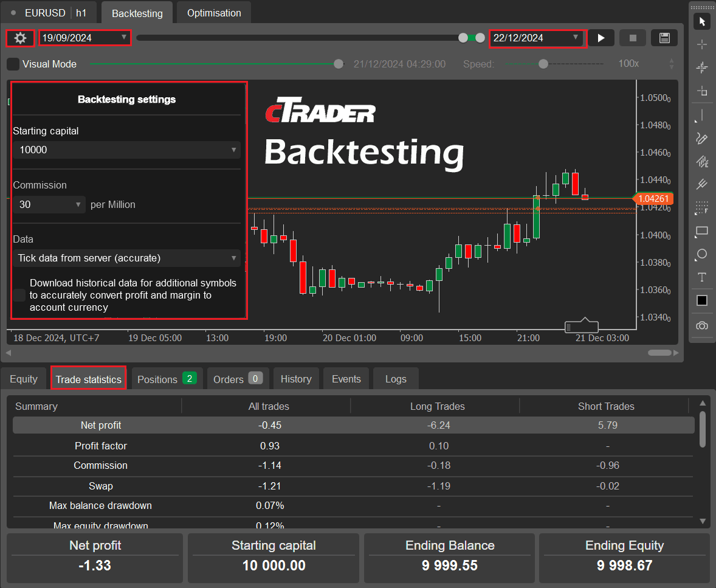The width and height of the screenshot is (716, 588).
Task: Open the Orders tab
Action: pyautogui.click(x=238, y=379)
